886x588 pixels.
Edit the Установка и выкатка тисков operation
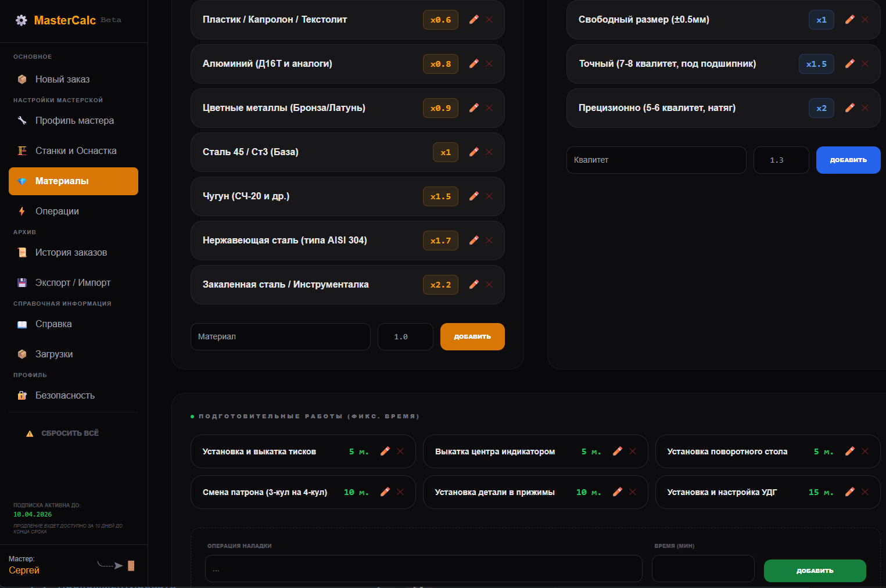(x=385, y=451)
